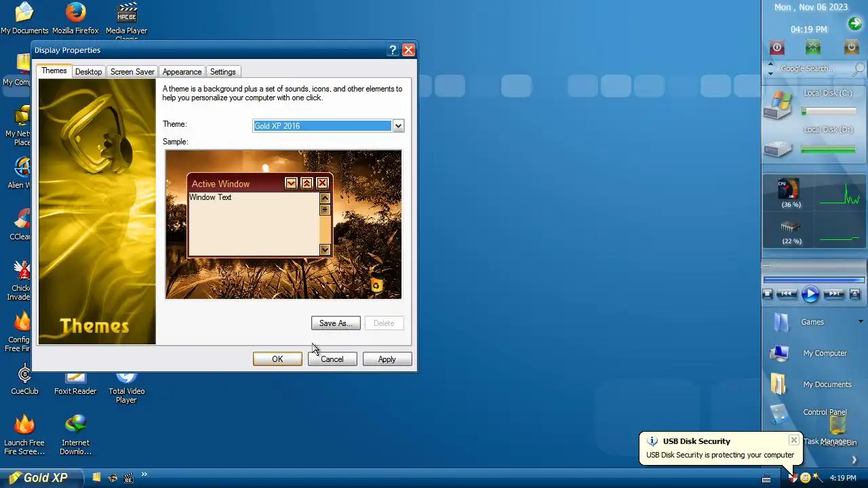Open the Theme dropdown arrow
The height and width of the screenshot is (488, 868).
pos(398,125)
